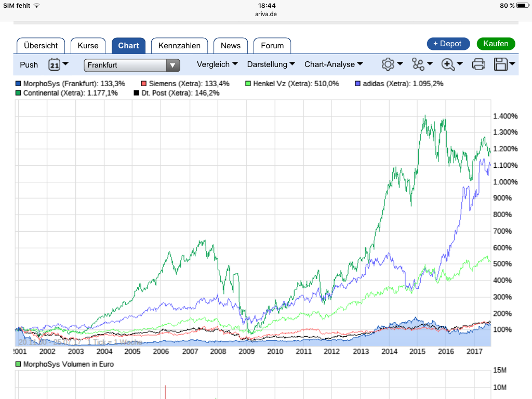Click the 2009 x-axis year label
The height and width of the screenshot is (399, 532).
tap(247, 352)
